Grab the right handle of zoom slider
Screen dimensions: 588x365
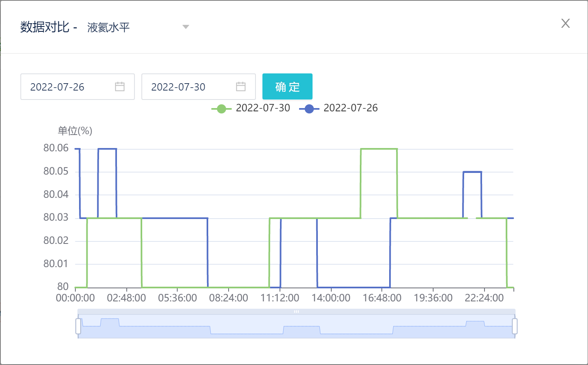[x=515, y=326]
